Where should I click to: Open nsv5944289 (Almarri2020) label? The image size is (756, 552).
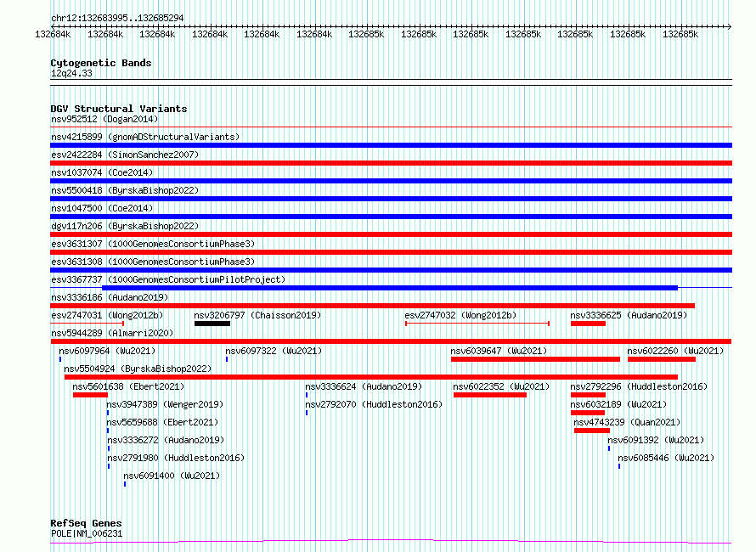point(112,333)
